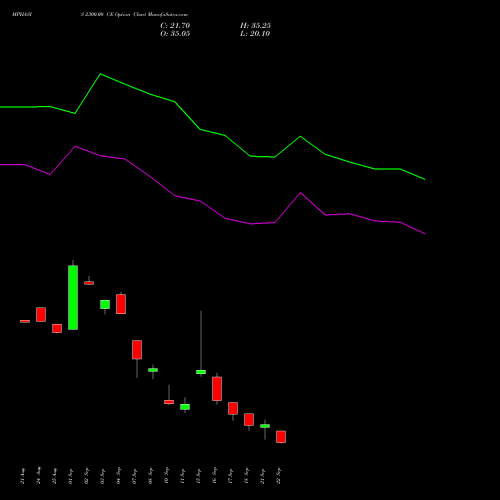The image size is (500, 500).
Task: Select the tall green candle for 01 Sep
Action: click(73, 297)
